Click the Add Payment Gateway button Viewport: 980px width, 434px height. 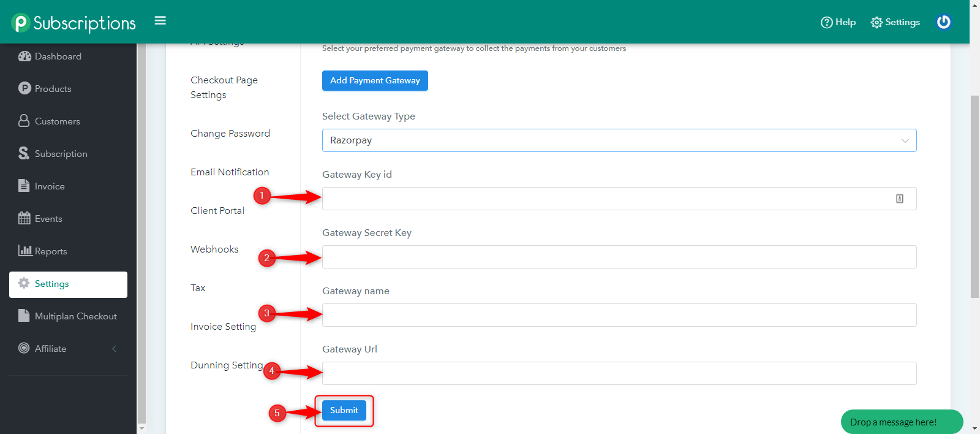click(x=375, y=80)
